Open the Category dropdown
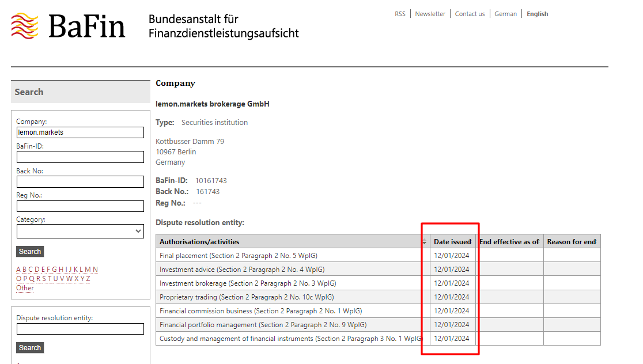Screen dimensions: 643x364 tap(80, 230)
